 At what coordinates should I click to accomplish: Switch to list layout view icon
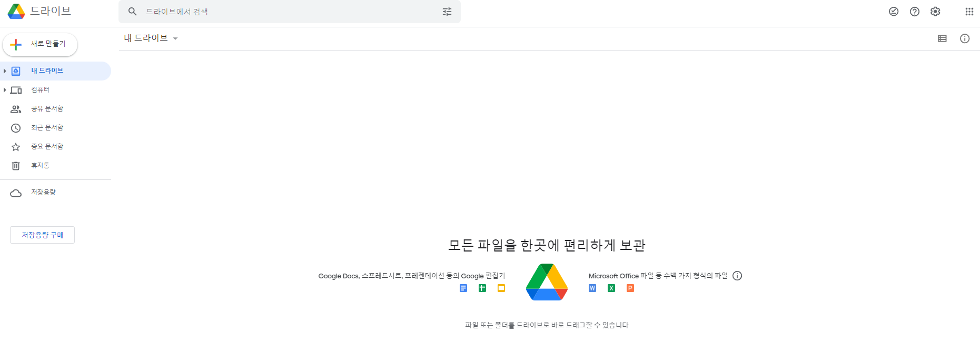click(x=942, y=38)
